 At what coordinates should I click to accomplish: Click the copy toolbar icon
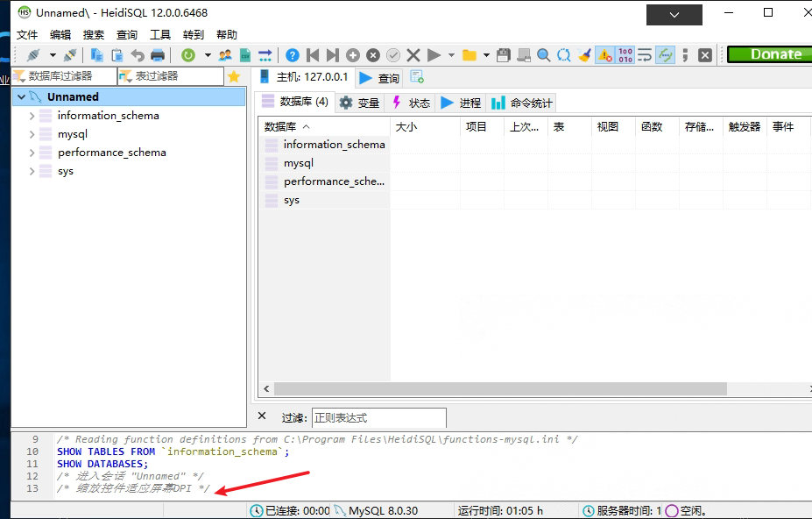click(x=97, y=55)
